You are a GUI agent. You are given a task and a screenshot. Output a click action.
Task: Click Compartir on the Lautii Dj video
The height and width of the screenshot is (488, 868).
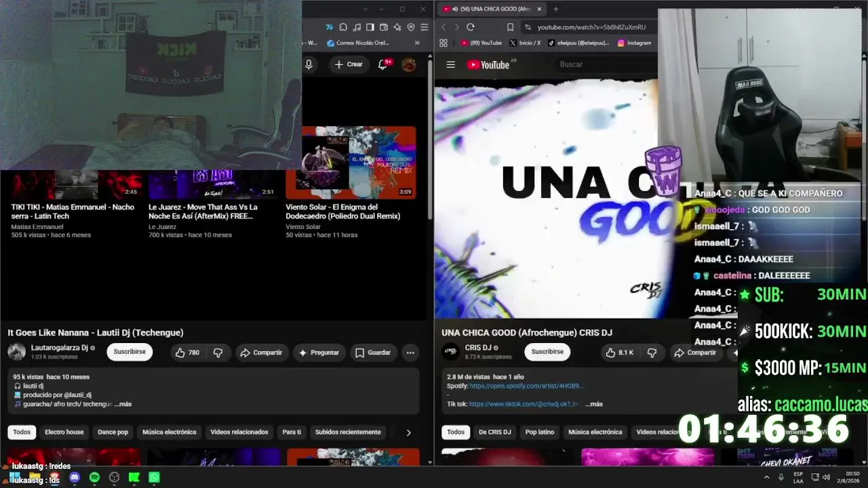pos(261,352)
